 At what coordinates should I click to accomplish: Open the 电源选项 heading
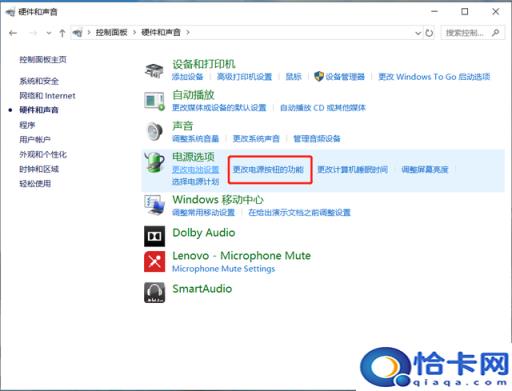pos(193,157)
